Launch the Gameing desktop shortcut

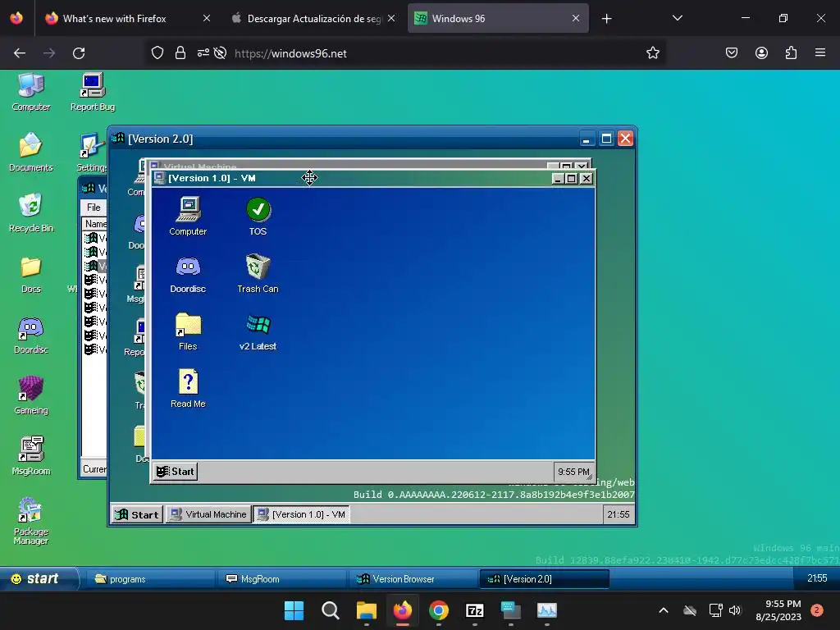point(31,395)
